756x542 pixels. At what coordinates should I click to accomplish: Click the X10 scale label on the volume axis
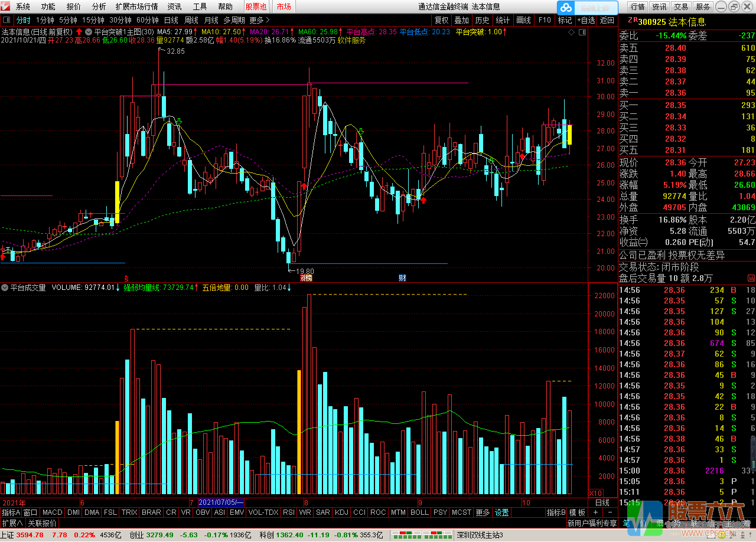(596, 493)
